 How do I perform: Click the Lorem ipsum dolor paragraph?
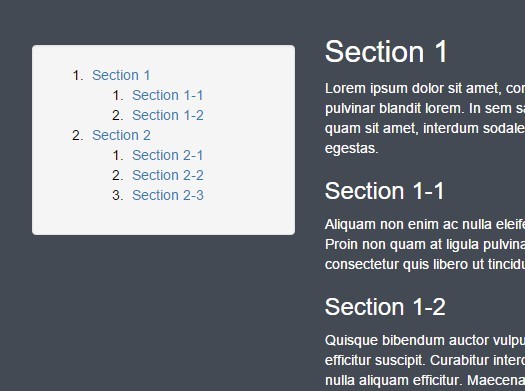(425, 118)
